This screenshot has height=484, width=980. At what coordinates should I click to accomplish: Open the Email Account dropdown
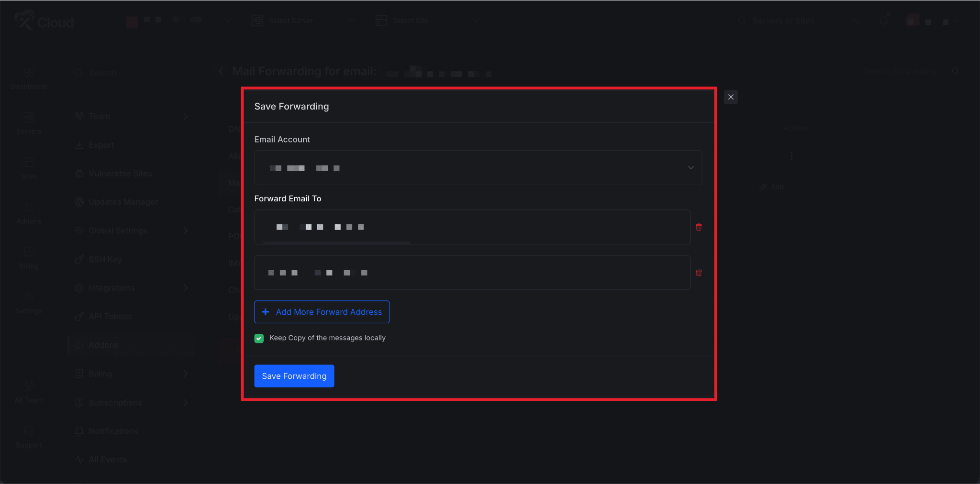tap(478, 168)
